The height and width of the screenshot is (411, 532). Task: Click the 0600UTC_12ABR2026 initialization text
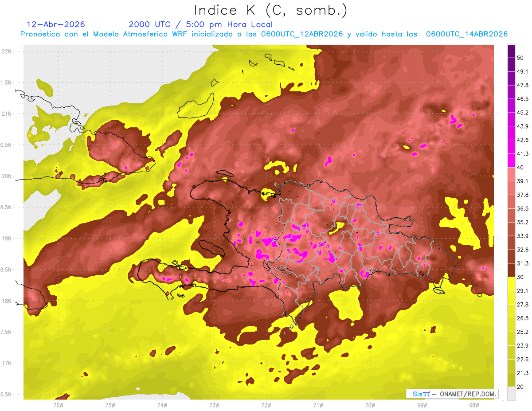(x=301, y=34)
